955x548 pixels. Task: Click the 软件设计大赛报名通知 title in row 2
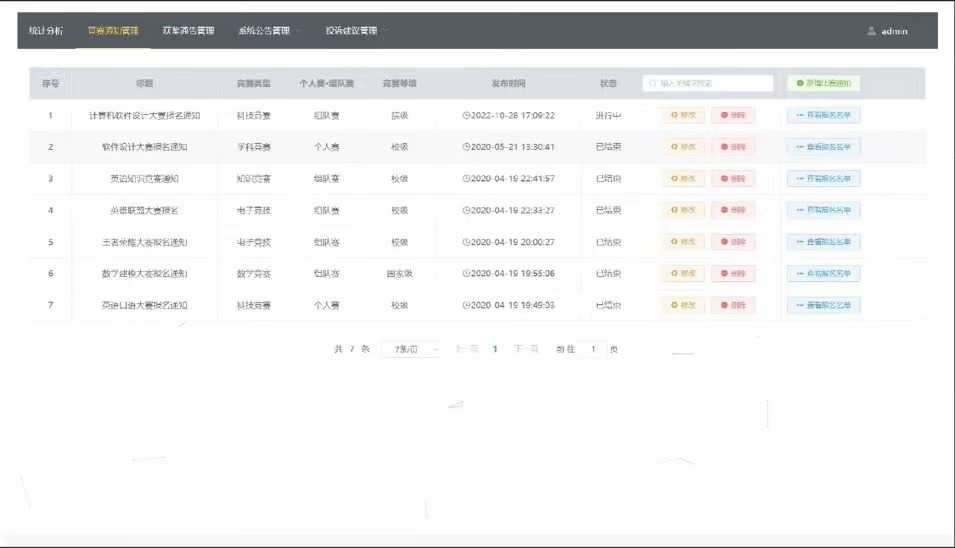click(x=144, y=147)
